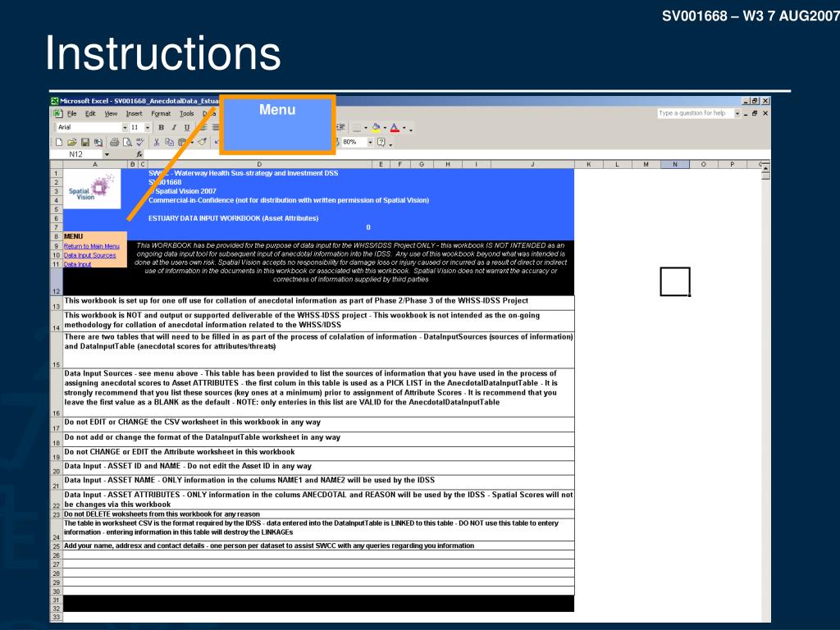This screenshot has width=840, height=630.
Task: Select column J header
Action: tap(532, 164)
